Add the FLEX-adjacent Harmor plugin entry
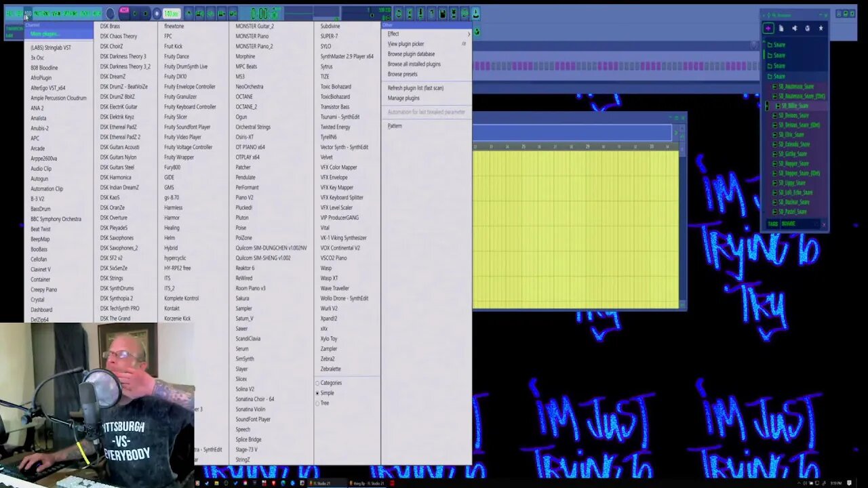The image size is (868, 488). pyautogui.click(x=172, y=218)
